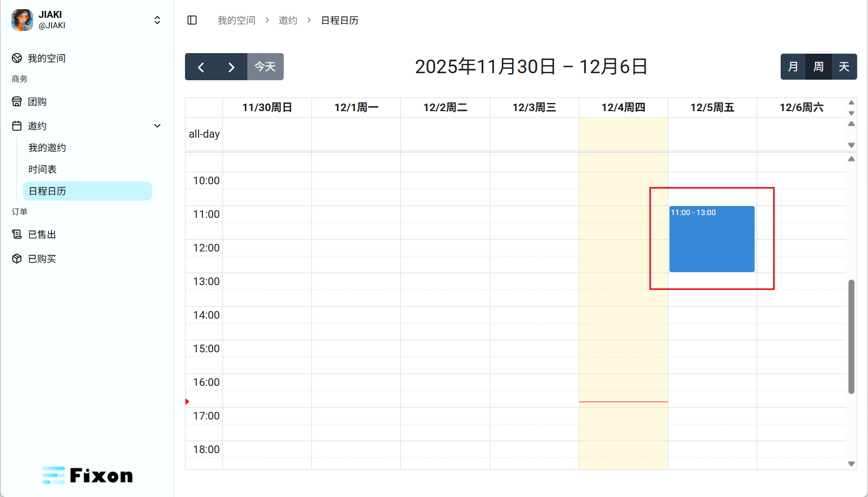This screenshot has width=868, height=497.
Task: Click the JIAKI user avatar
Action: [x=22, y=20]
